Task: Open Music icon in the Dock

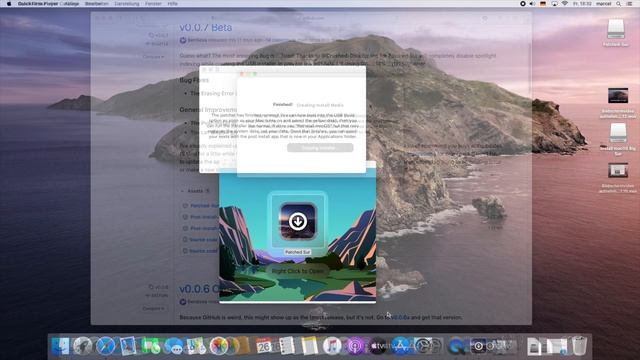Action: pyautogui.click(x=332, y=346)
